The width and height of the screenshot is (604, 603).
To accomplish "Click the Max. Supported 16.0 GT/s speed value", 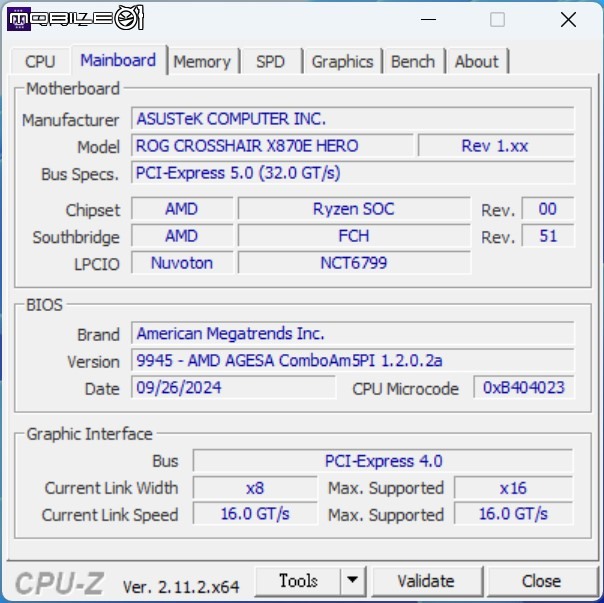I will 513,514.
